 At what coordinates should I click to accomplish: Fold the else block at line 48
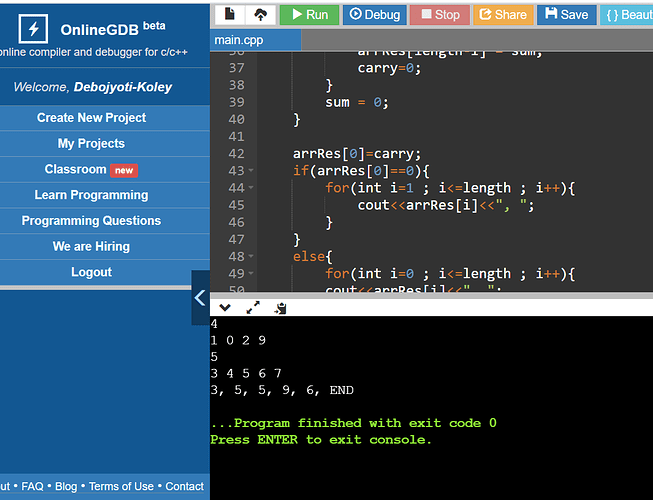click(251, 256)
